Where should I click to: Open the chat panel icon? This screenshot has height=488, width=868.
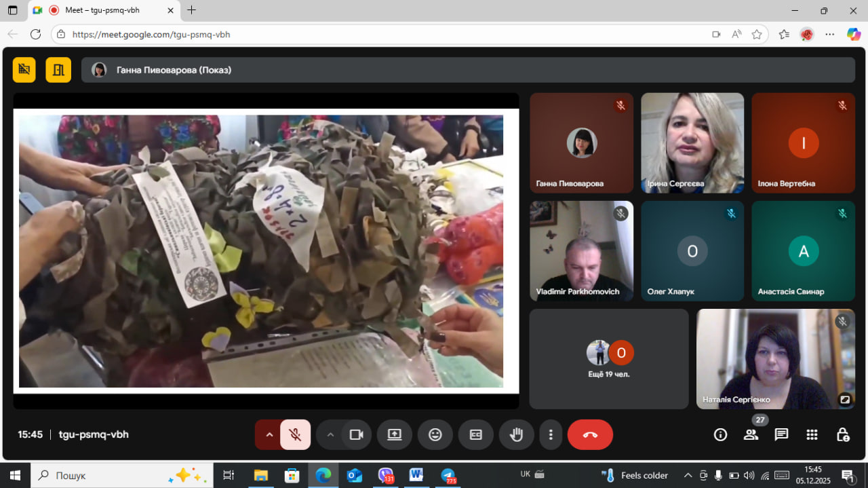point(781,435)
